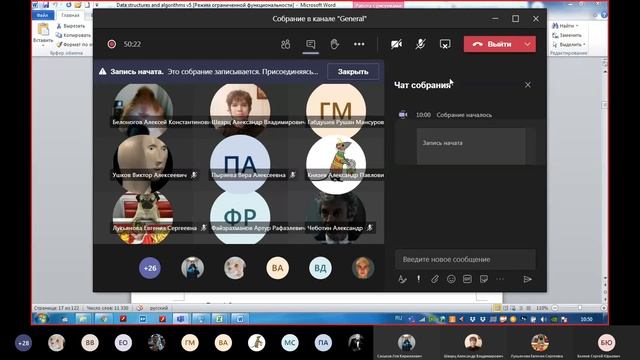
Task: Click Вырезать in Word clipboard group
Action: pyautogui.click(x=71, y=26)
